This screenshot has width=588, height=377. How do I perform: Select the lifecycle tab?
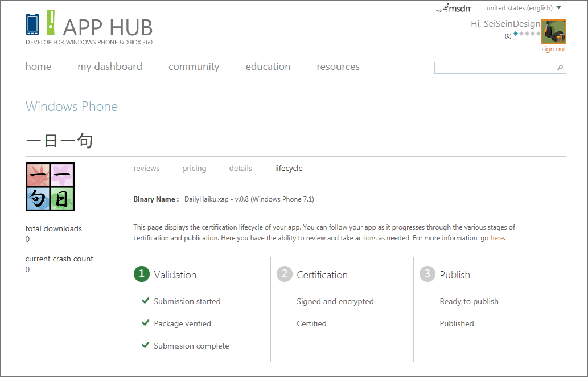(289, 169)
